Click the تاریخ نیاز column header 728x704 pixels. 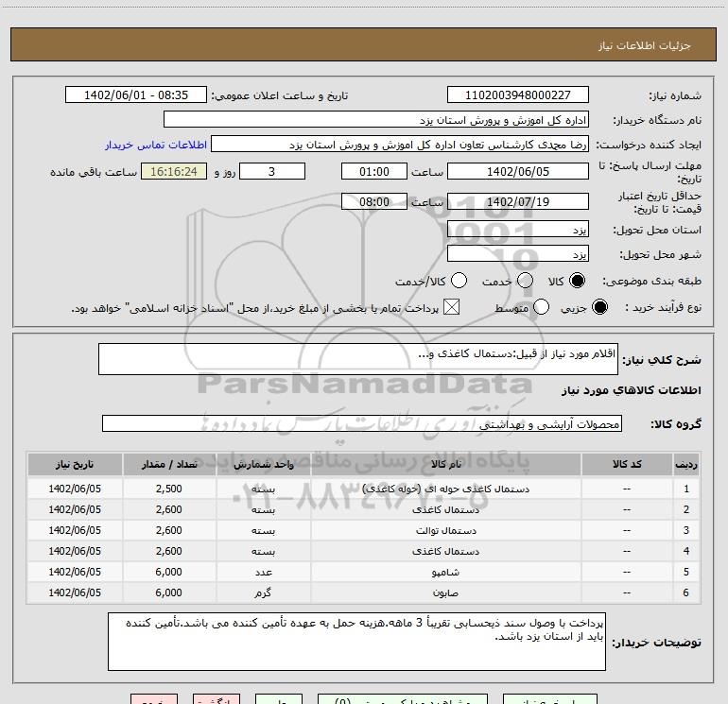pos(75,465)
